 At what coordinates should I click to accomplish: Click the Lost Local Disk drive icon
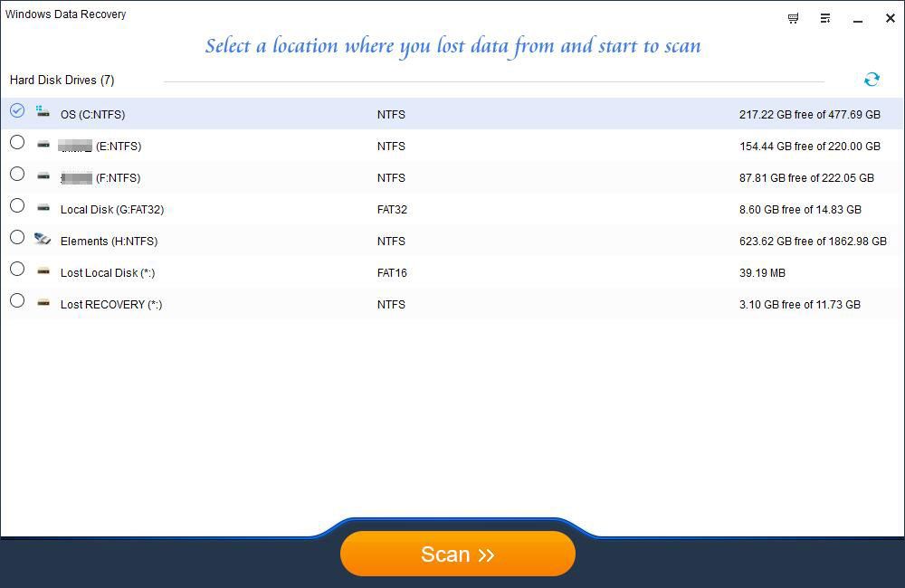tap(43, 272)
